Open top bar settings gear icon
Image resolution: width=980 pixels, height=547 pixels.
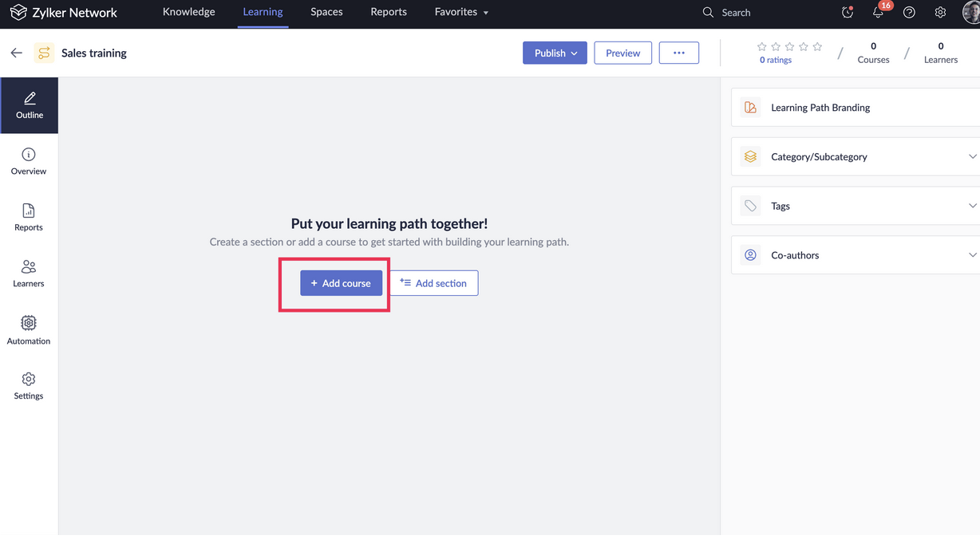[940, 12]
